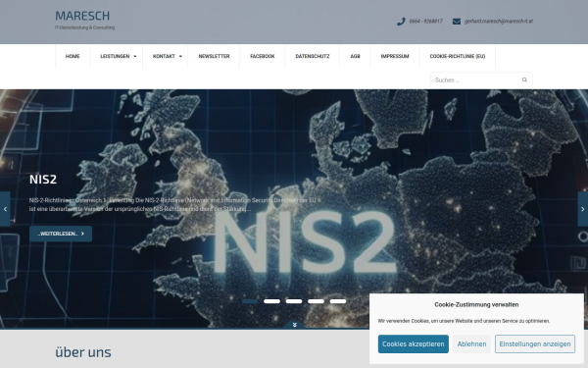The width and height of the screenshot is (588, 368).
Task: Select the first slider indicator dot
Action: point(250,301)
